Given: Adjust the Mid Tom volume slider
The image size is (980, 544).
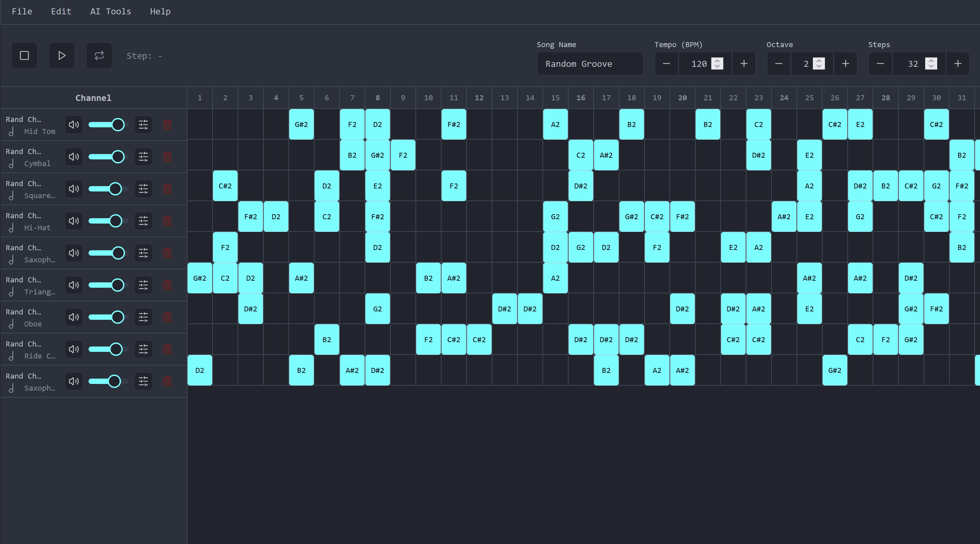Looking at the screenshot, I should [x=108, y=125].
